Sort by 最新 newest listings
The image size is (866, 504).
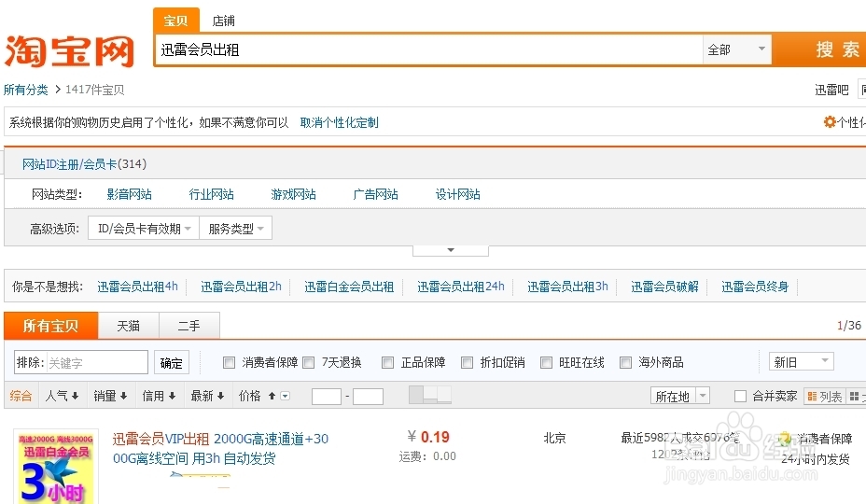click(207, 396)
